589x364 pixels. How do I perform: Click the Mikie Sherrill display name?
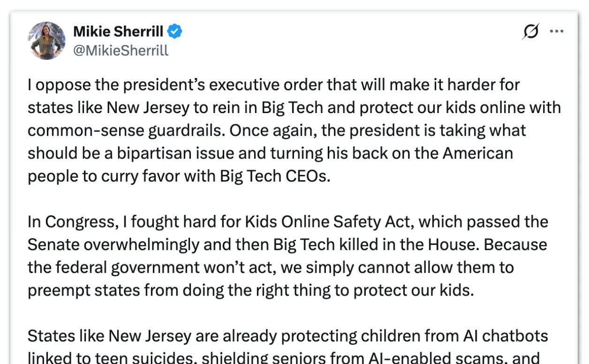(118, 32)
